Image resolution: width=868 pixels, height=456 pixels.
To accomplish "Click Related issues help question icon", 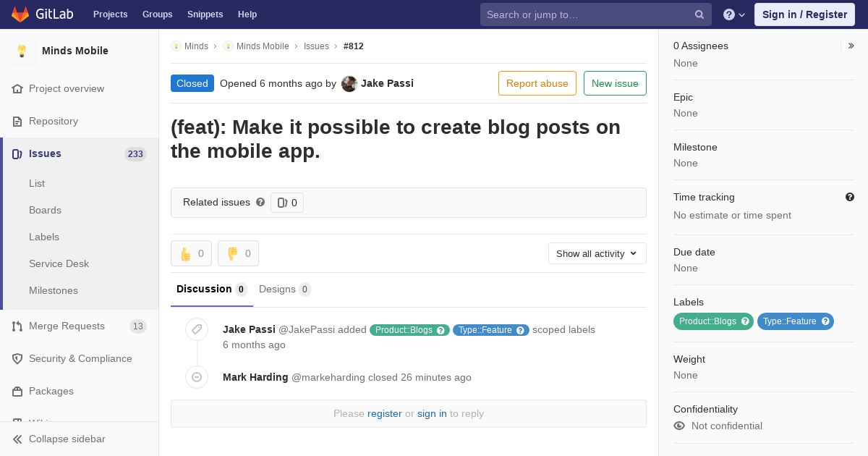I will pyautogui.click(x=260, y=202).
